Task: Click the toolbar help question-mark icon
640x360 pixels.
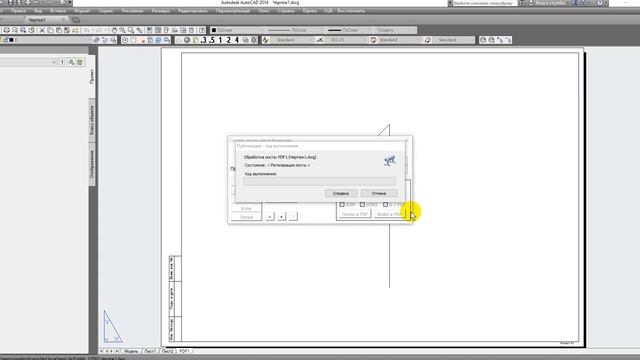Action: tap(202, 30)
